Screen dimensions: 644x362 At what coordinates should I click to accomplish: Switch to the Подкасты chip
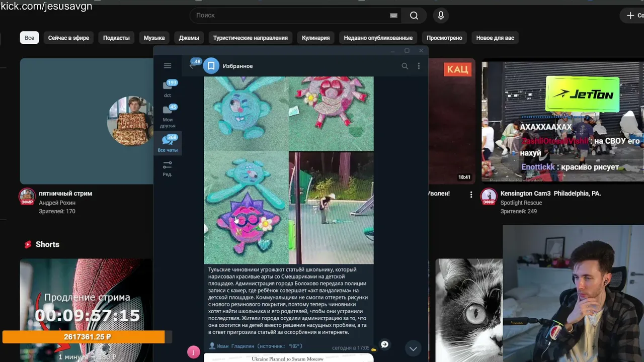(116, 38)
